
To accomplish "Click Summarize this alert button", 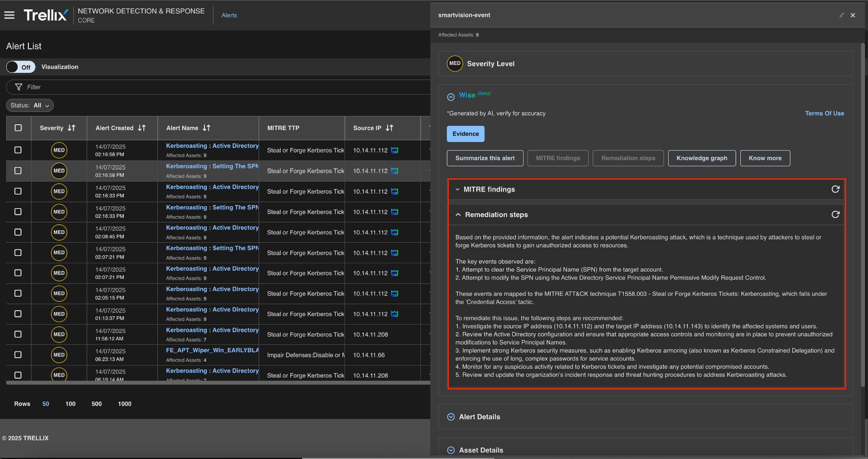I will tap(485, 158).
